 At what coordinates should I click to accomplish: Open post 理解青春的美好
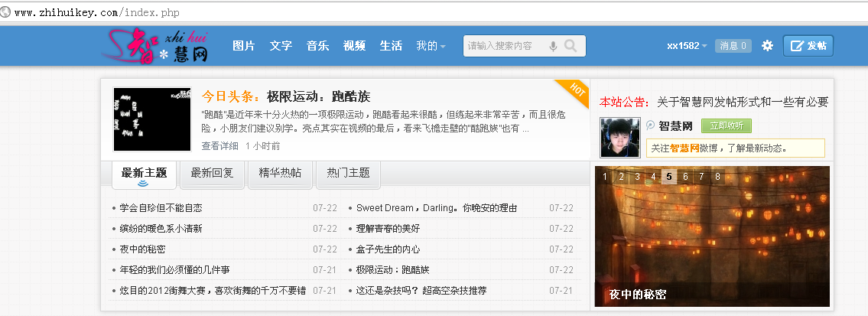tap(388, 229)
